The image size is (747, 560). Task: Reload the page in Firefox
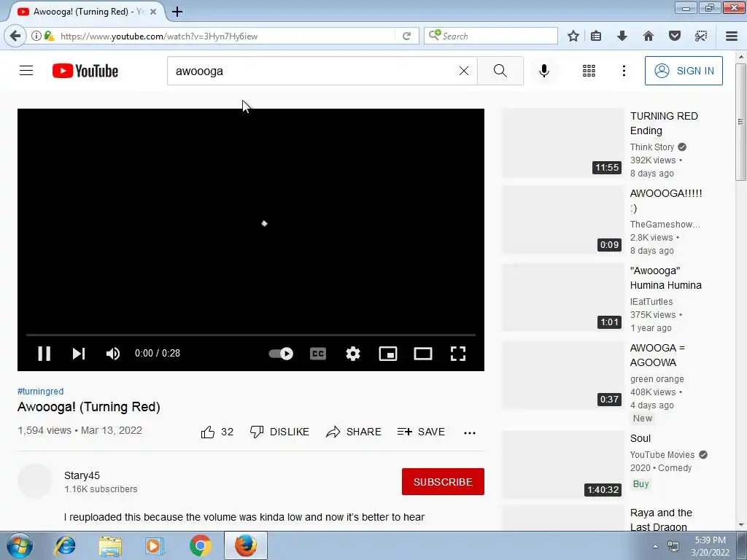(406, 36)
